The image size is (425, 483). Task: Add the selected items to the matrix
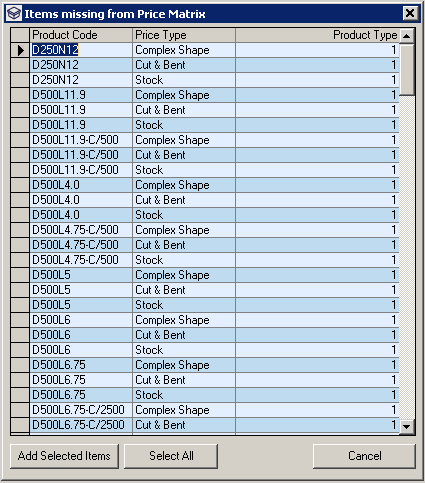pyautogui.click(x=64, y=456)
